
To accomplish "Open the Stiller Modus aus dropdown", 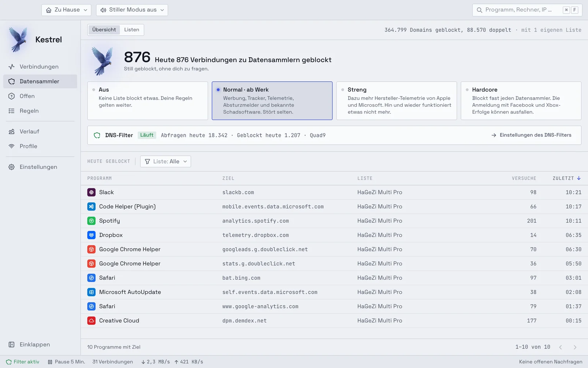I will [x=132, y=10].
